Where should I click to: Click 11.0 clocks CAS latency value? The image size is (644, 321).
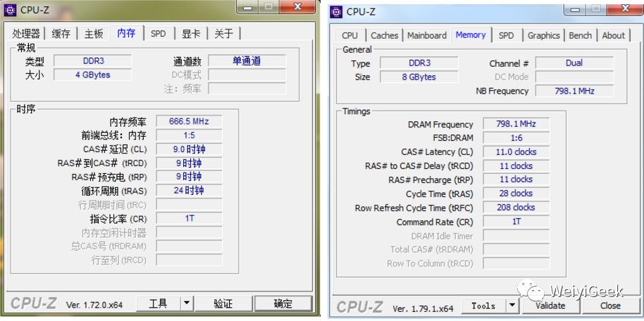tap(516, 152)
